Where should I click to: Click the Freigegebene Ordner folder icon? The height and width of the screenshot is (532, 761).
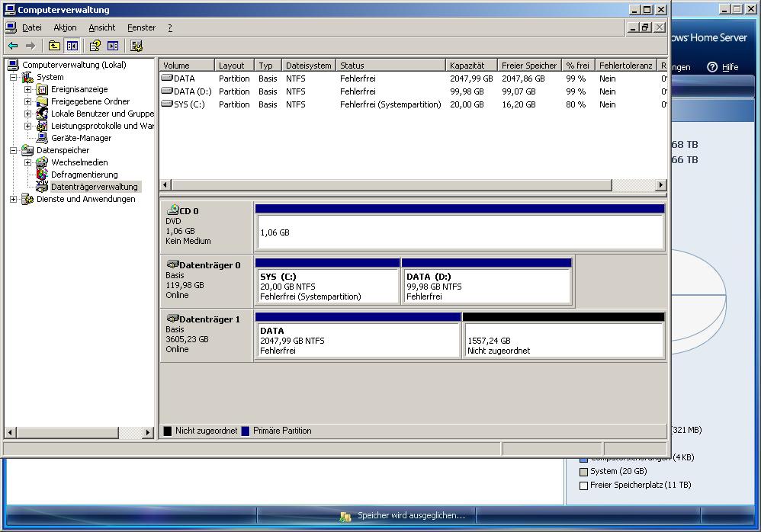42,101
